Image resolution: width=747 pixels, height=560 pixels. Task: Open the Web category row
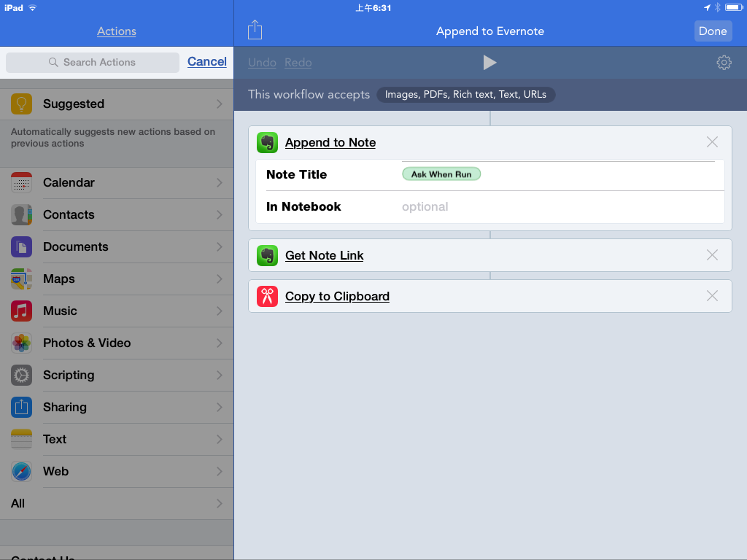[x=117, y=472]
